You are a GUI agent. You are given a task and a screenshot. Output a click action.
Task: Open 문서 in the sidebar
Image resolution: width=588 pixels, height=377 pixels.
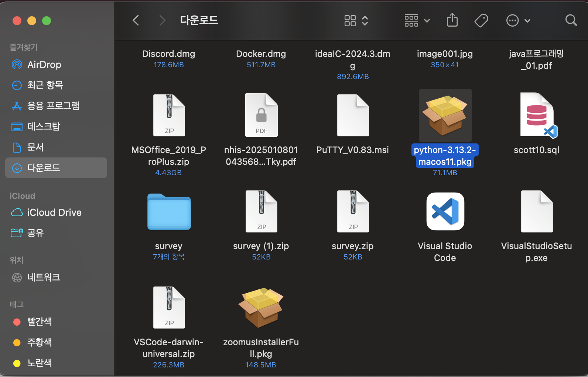click(56, 147)
